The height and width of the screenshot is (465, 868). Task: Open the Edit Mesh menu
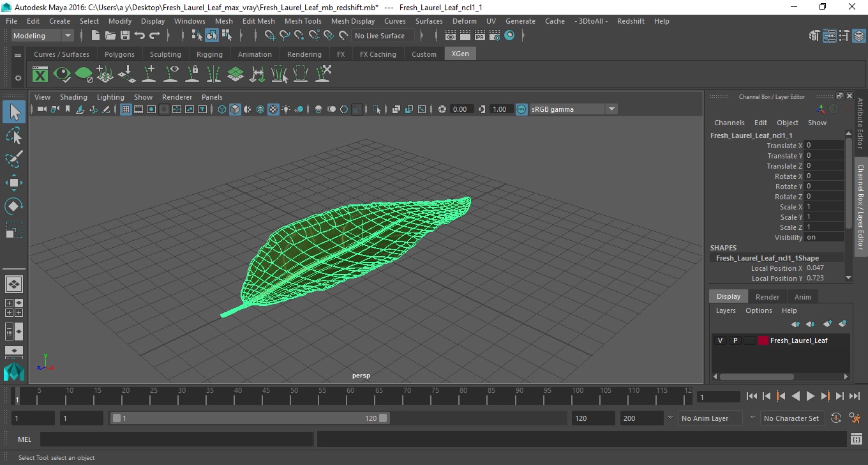(258, 21)
